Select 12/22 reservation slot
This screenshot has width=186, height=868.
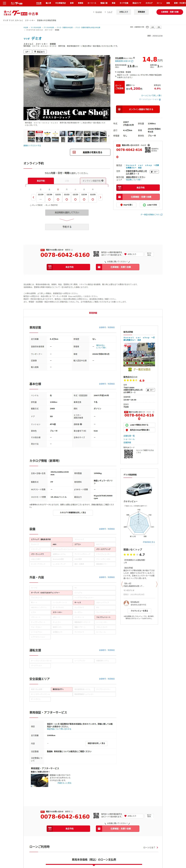click(66, 197)
